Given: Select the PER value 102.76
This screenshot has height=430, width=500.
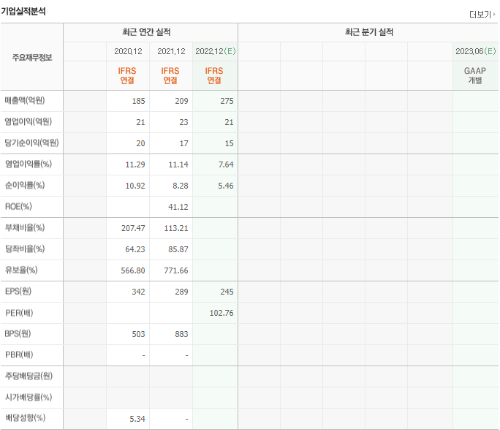Looking at the screenshot, I should click(222, 313).
